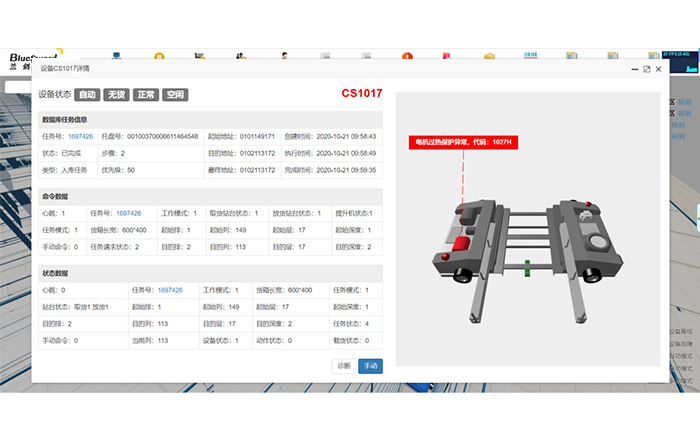700x440 pixels.
Task: Click the red motor overheat alarm label
Action: coord(462,142)
